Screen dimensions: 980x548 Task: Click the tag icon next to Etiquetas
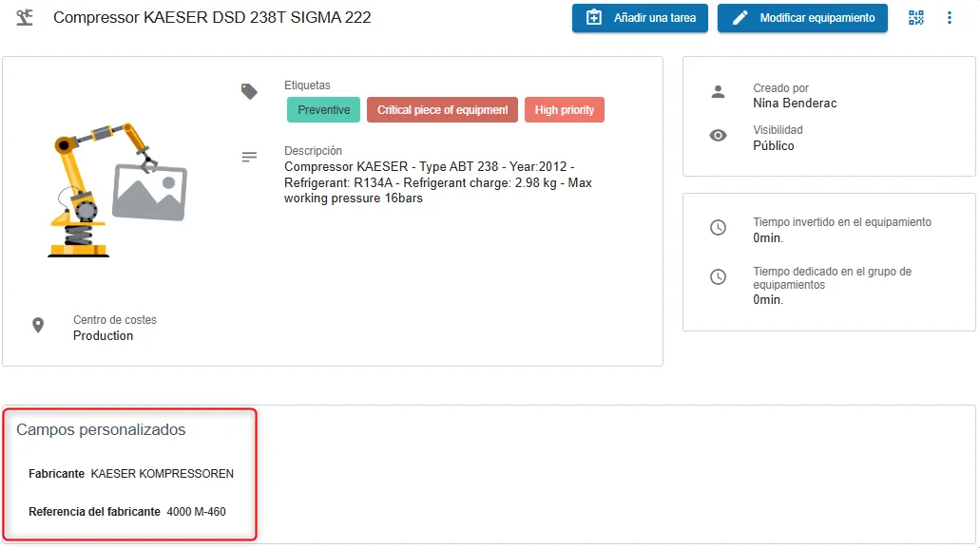tap(249, 92)
